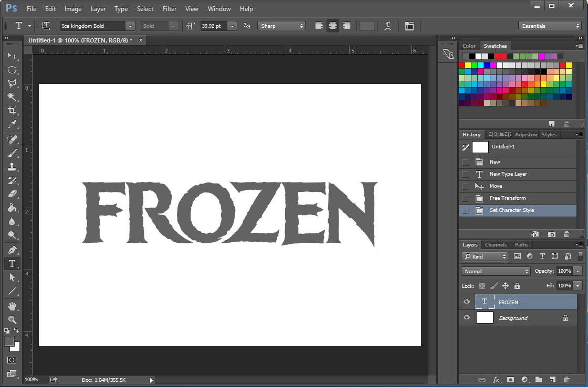Toggle text orientation in options bar

46,26
